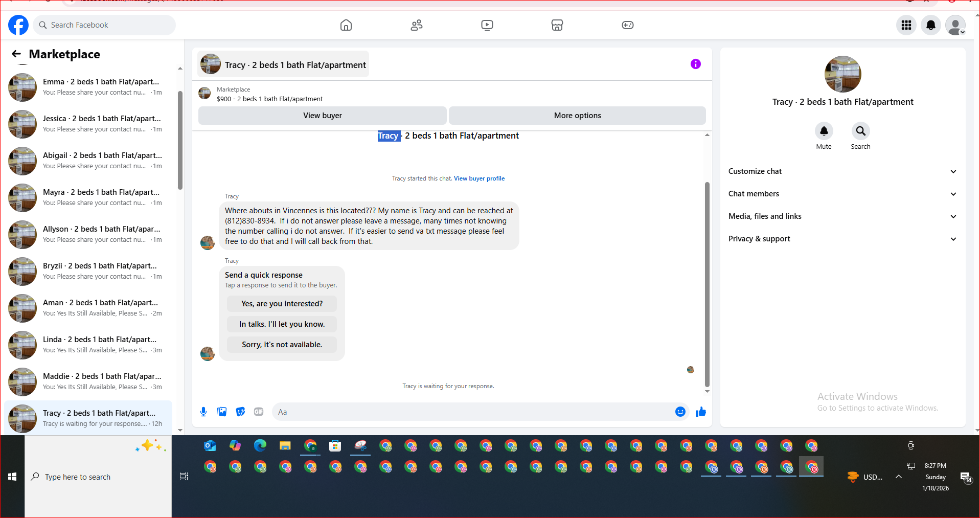The height and width of the screenshot is (518, 980).
Task: Click the listing thumbnail in the right panel
Action: coord(842,74)
